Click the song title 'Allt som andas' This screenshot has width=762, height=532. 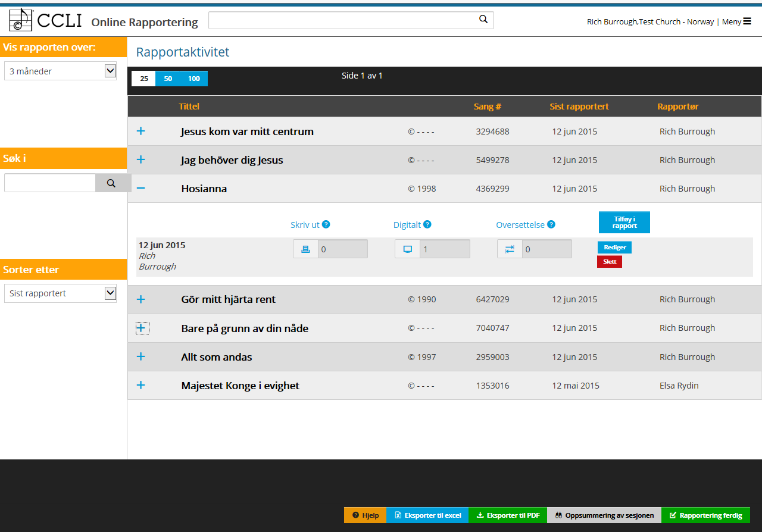pos(217,357)
